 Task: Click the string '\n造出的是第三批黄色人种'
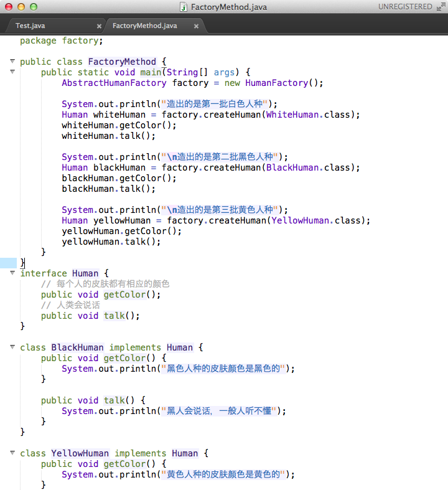click(220, 210)
